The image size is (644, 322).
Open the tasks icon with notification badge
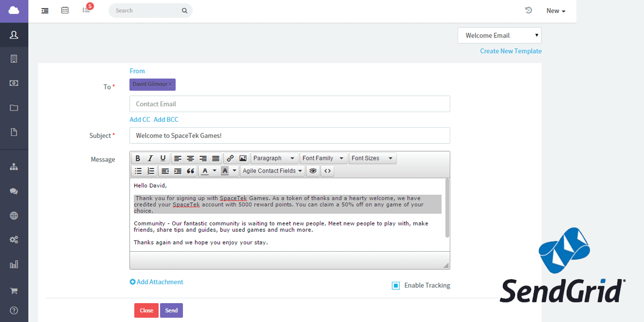(86, 10)
